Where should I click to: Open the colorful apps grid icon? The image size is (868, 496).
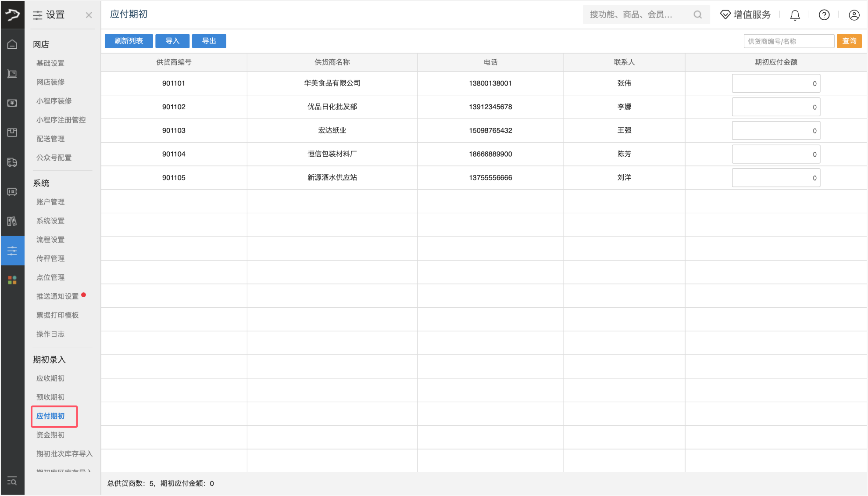click(12, 280)
